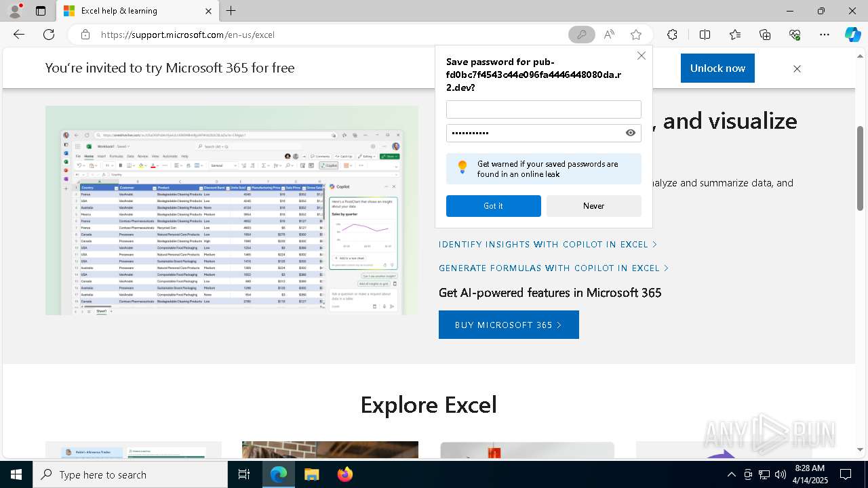Click Never for saving password
The width and height of the screenshot is (868, 488).
tap(594, 206)
